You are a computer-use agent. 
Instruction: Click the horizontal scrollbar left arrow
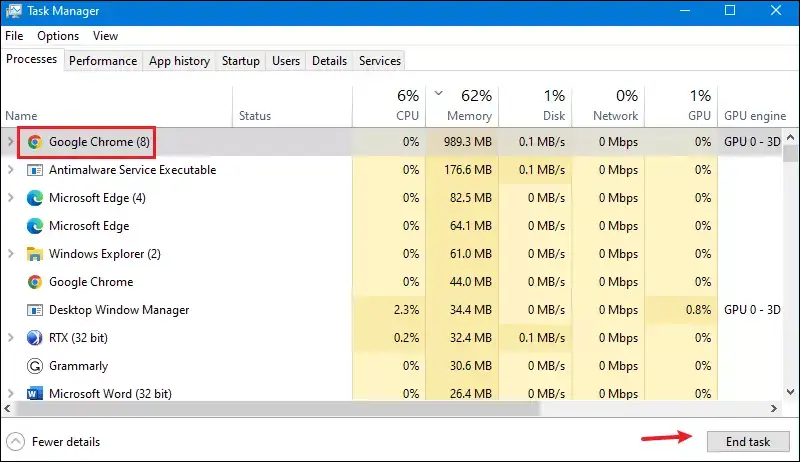7,408
